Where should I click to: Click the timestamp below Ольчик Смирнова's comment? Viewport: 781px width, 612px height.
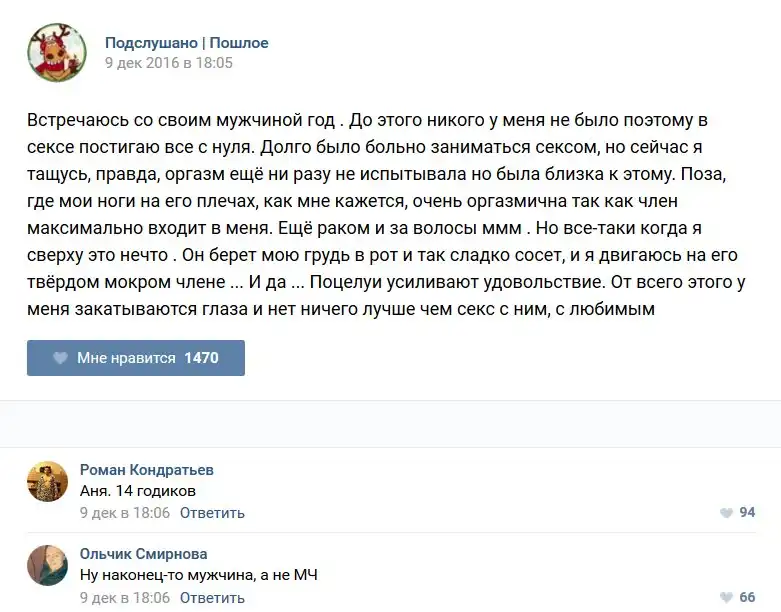point(124,598)
